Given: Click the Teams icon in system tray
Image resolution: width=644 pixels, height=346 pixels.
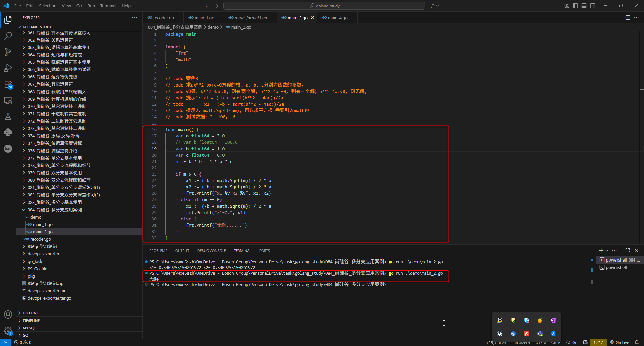Looking at the screenshot, I should click(540, 334).
